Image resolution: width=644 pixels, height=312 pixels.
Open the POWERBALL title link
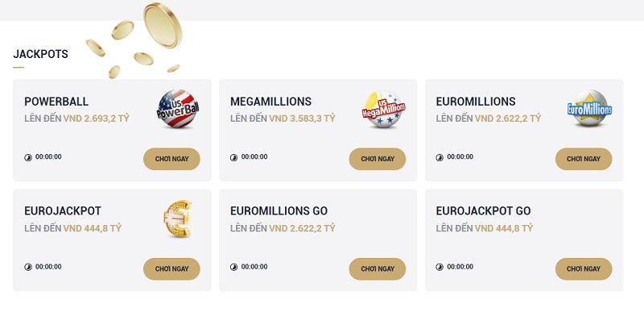[x=56, y=102]
